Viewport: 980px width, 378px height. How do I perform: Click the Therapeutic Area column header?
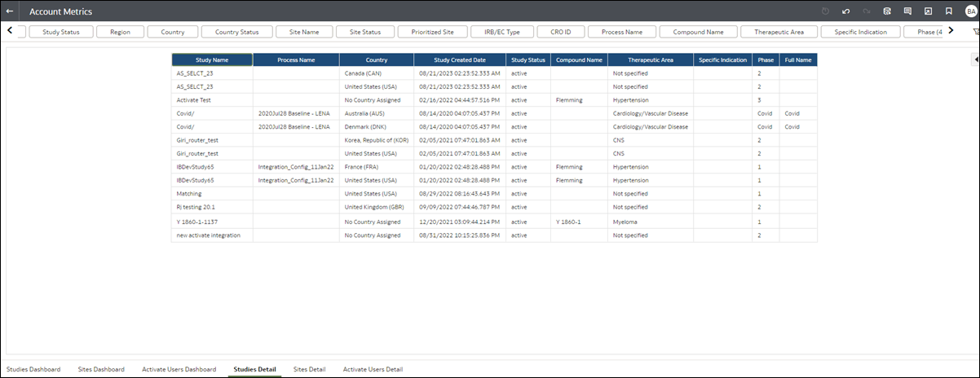651,59
